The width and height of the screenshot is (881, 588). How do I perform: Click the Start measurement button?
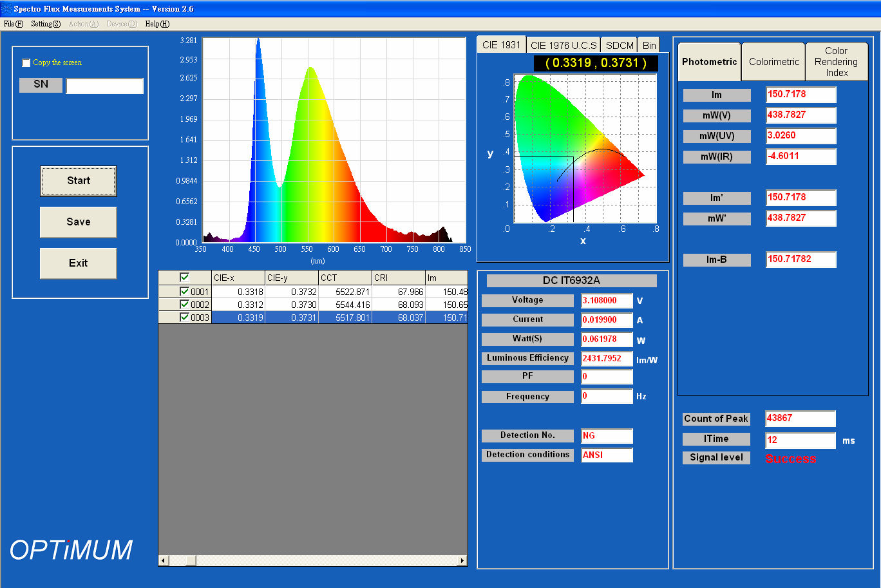[78, 181]
